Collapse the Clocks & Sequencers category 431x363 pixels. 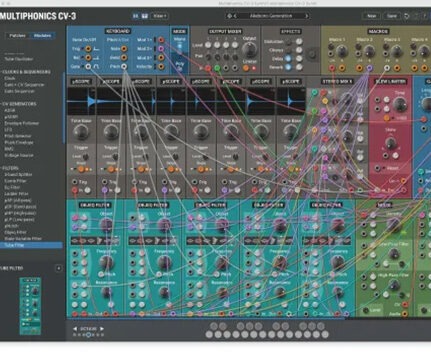click(26, 72)
